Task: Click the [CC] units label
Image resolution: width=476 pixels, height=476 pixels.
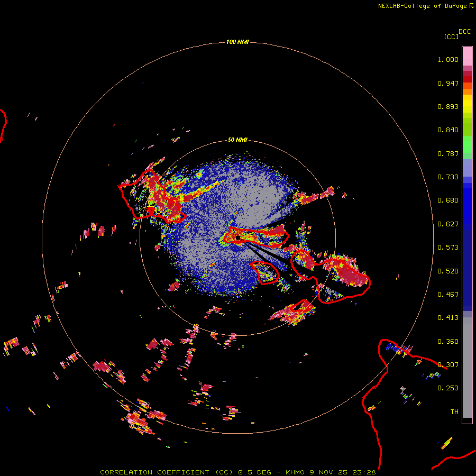Action: coord(451,36)
